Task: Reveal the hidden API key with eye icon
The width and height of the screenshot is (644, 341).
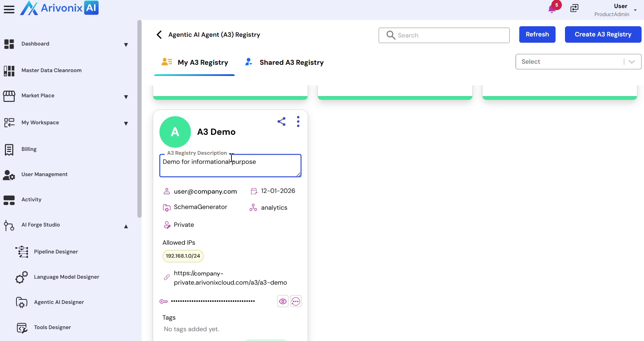Action: (x=282, y=301)
